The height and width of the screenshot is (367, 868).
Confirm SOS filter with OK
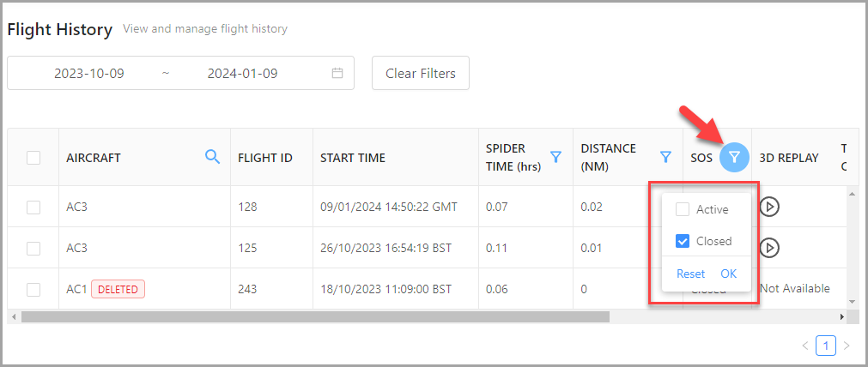[728, 274]
